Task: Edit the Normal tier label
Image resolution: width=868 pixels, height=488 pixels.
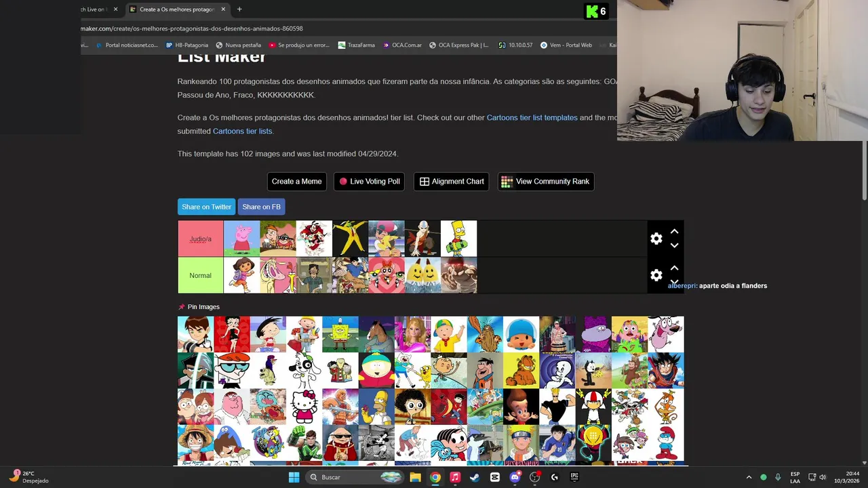Action: click(x=200, y=275)
